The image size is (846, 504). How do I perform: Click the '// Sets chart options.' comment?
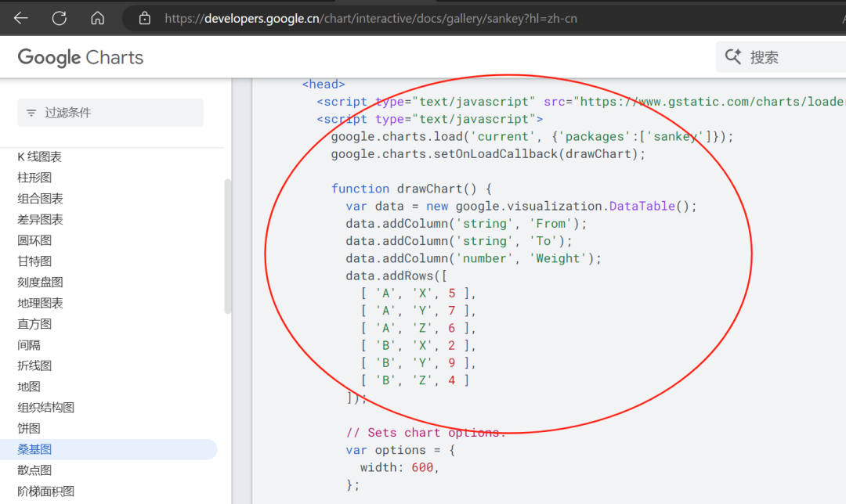tap(425, 432)
